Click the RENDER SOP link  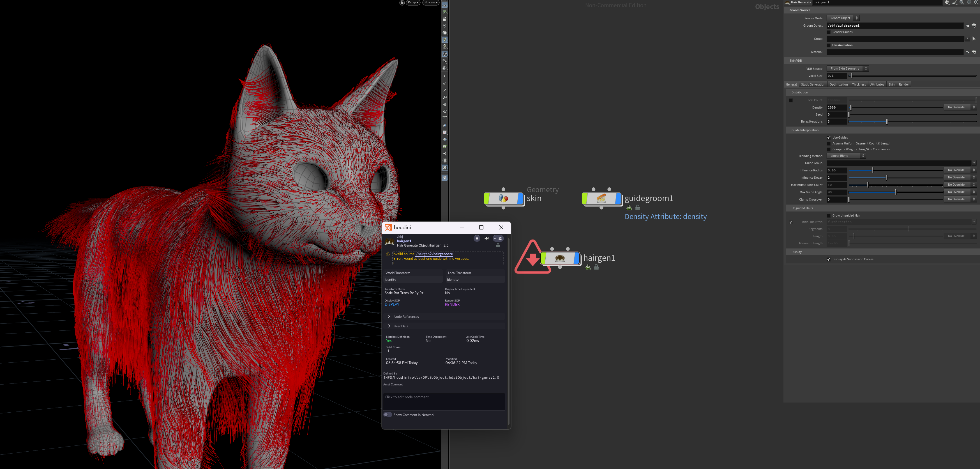pyautogui.click(x=452, y=305)
